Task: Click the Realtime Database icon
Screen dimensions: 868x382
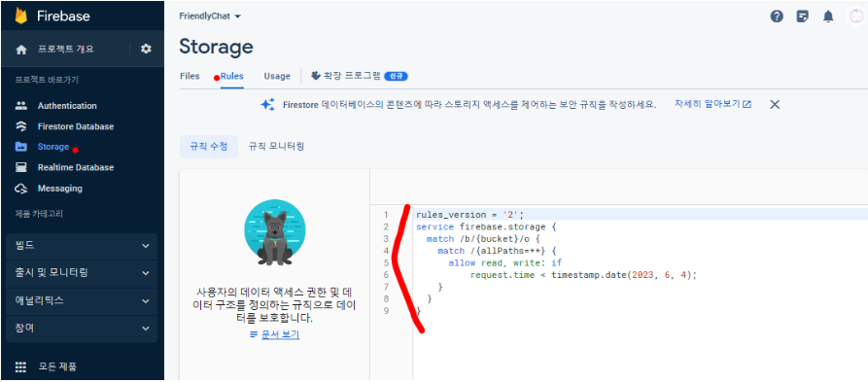Action: point(21,167)
